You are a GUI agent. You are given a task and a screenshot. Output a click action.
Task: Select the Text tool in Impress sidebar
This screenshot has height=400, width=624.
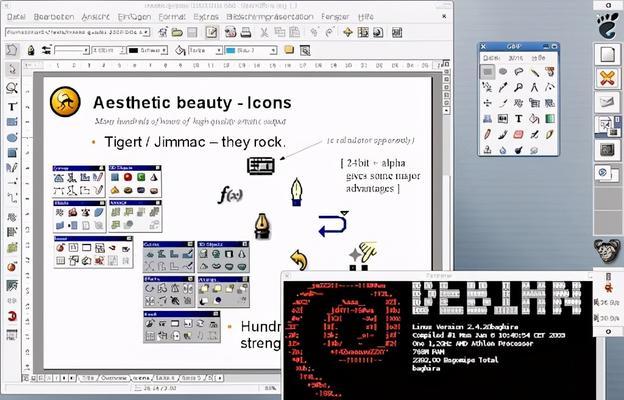tap(12, 107)
